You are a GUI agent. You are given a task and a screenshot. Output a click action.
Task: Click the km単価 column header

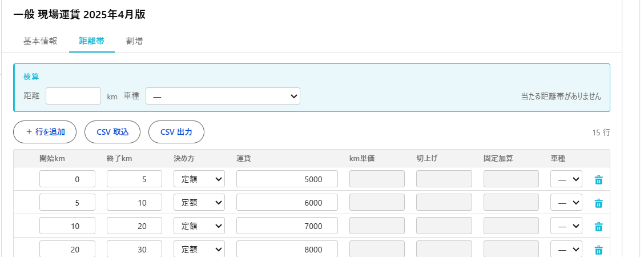362,158
